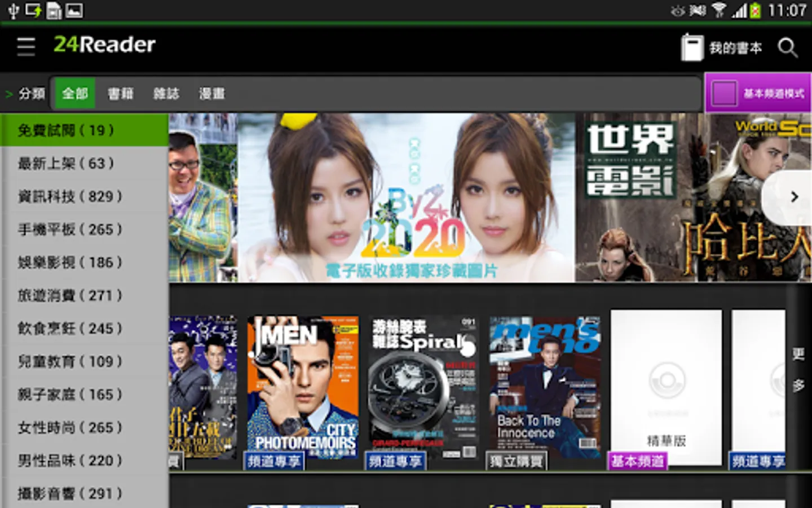Check the battery charging indicator
This screenshot has width=812, height=508.
(755, 10)
